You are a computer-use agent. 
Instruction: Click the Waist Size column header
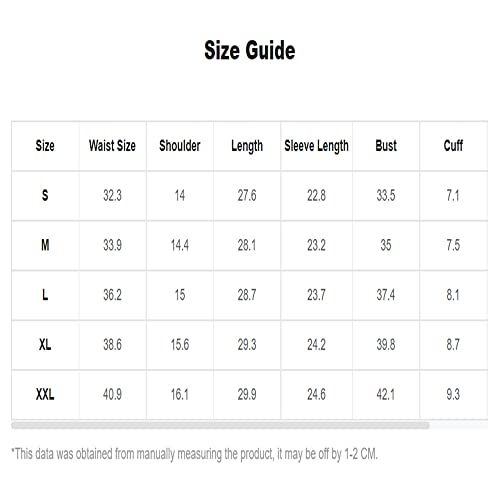tap(112, 146)
